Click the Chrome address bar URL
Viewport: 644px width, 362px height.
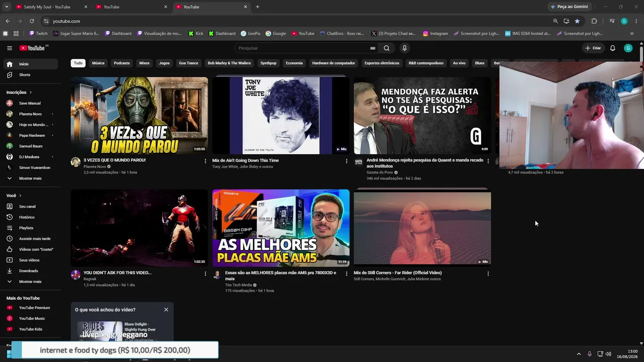[66, 21]
